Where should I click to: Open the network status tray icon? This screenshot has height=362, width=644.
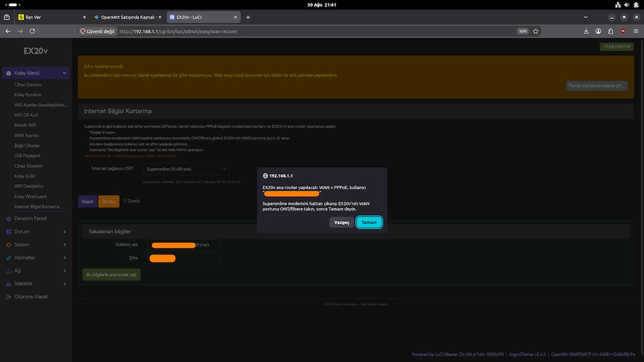[618, 5]
